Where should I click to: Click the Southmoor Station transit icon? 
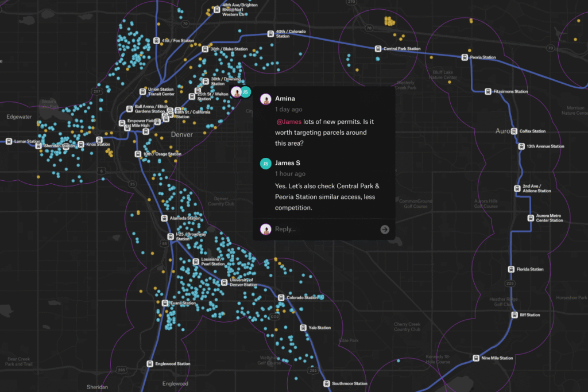pos(327,383)
